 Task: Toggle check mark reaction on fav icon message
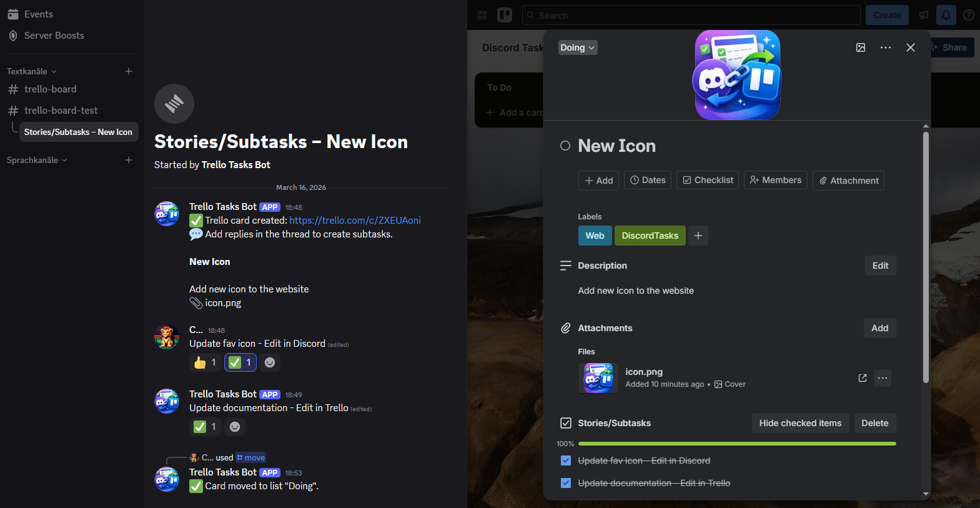[240, 362]
